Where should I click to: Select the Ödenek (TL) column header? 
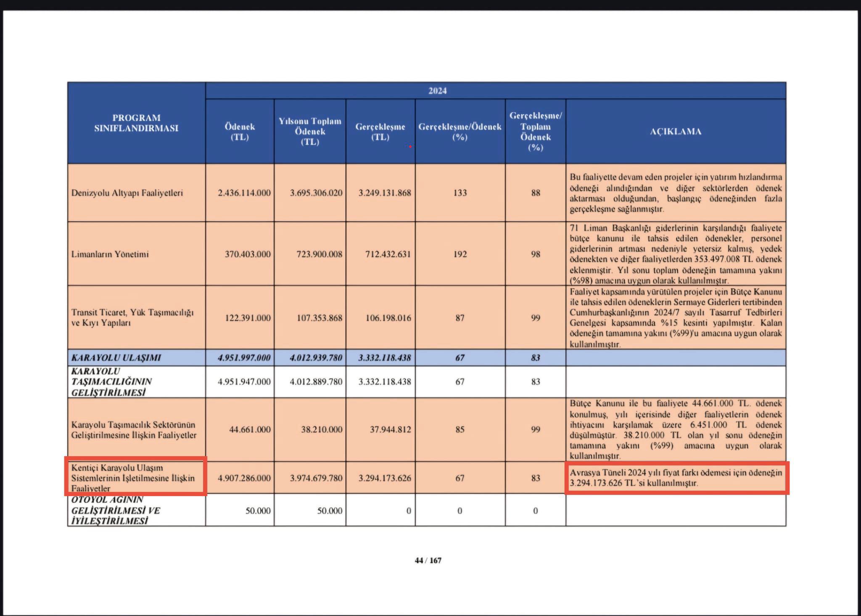click(x=240, y=132)
